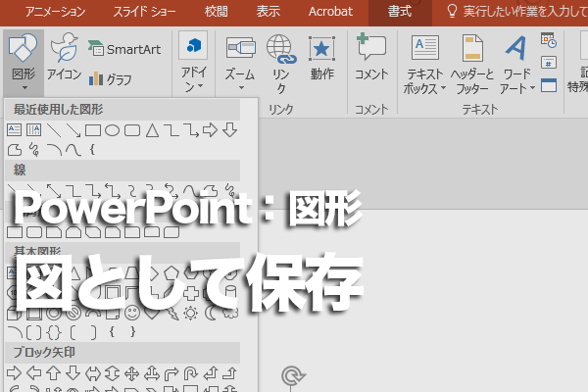Click the rotation handle on the slide
This screenshot has height=392, width=588.
[x=293, y=376]
